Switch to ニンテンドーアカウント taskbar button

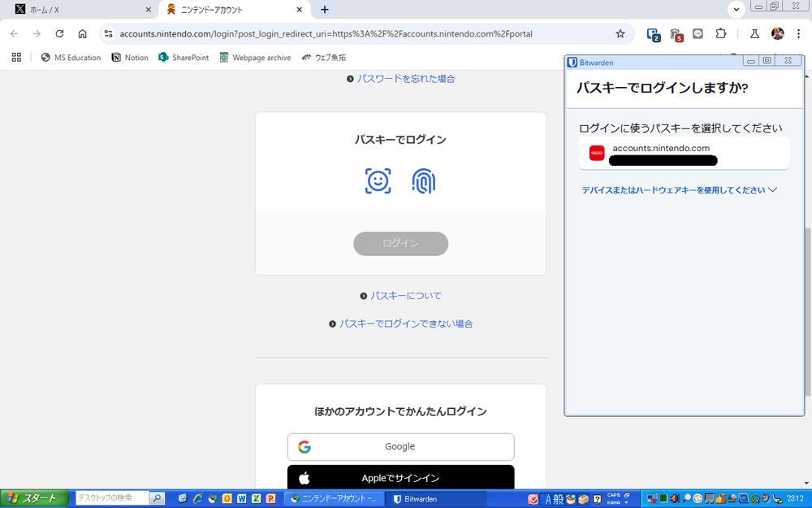(x=335, y=499)
